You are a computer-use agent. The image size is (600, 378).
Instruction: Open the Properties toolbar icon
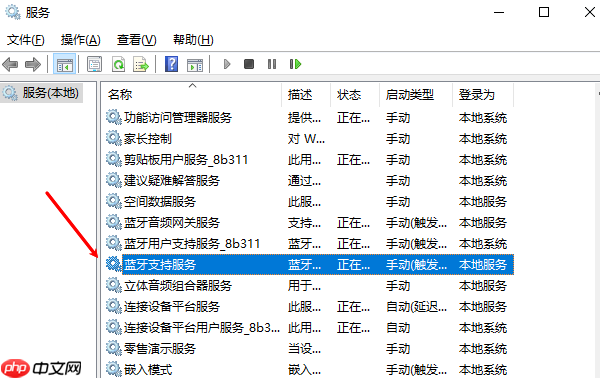[94, 64]
